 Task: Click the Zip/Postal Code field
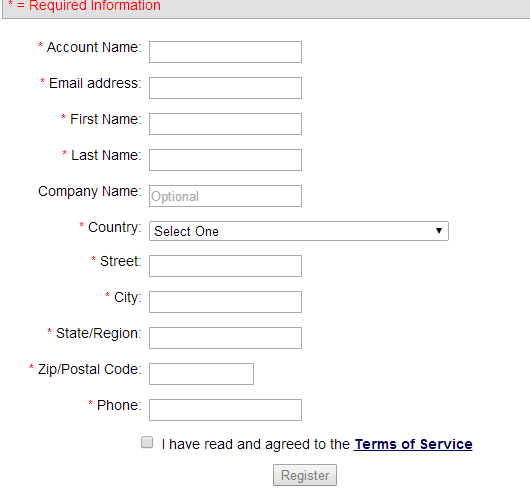pos(201,374)
